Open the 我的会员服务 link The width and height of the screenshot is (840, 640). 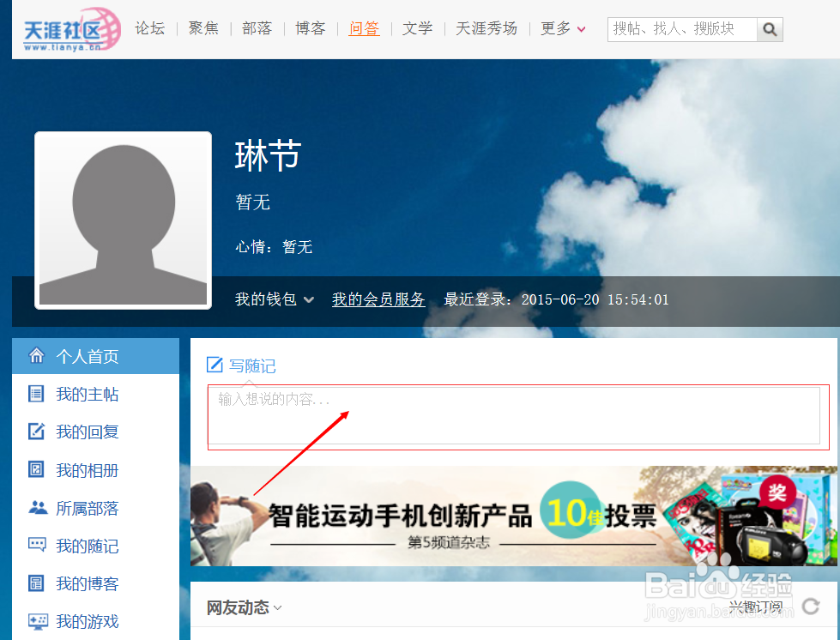click(378, 299)
